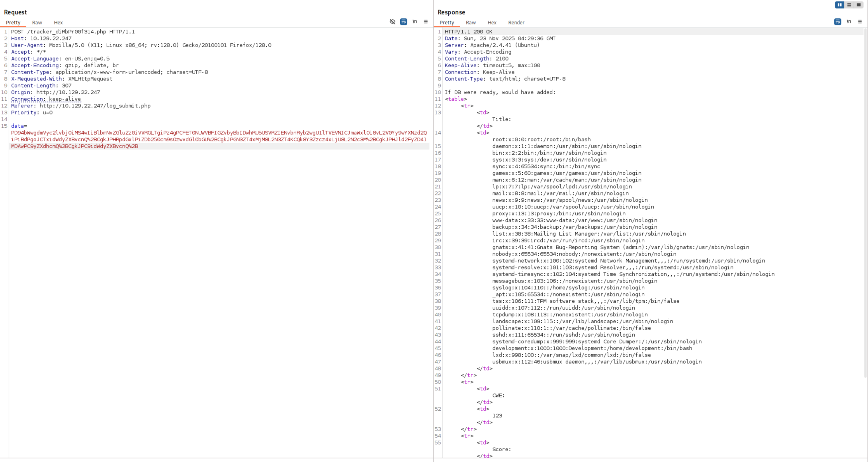The width and height of the screenshot is (868, 462).
Task: Toggle word wrap in Response panel
Action: tap(837, 22)
